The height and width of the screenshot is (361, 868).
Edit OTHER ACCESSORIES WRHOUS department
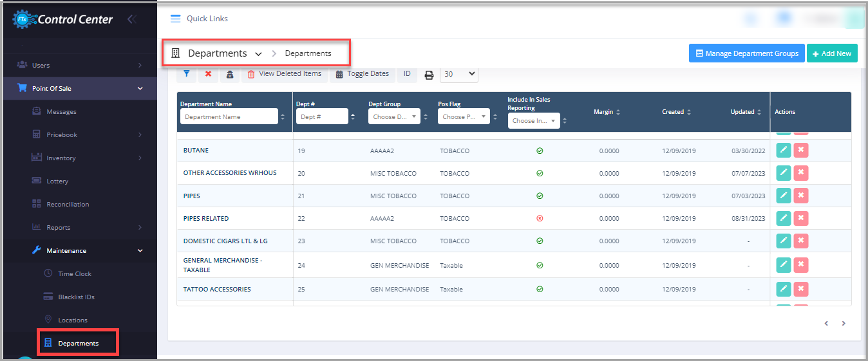[x=783, y=173]
